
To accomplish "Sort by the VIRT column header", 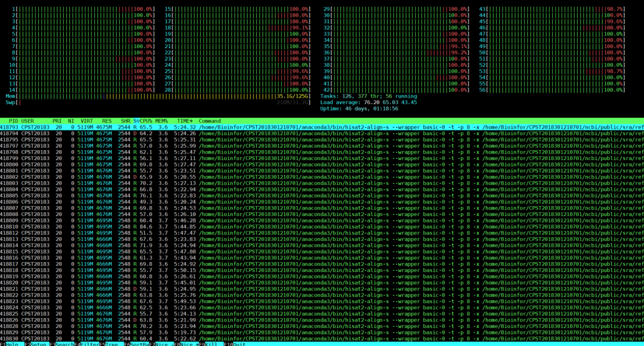I will [86, 121].
